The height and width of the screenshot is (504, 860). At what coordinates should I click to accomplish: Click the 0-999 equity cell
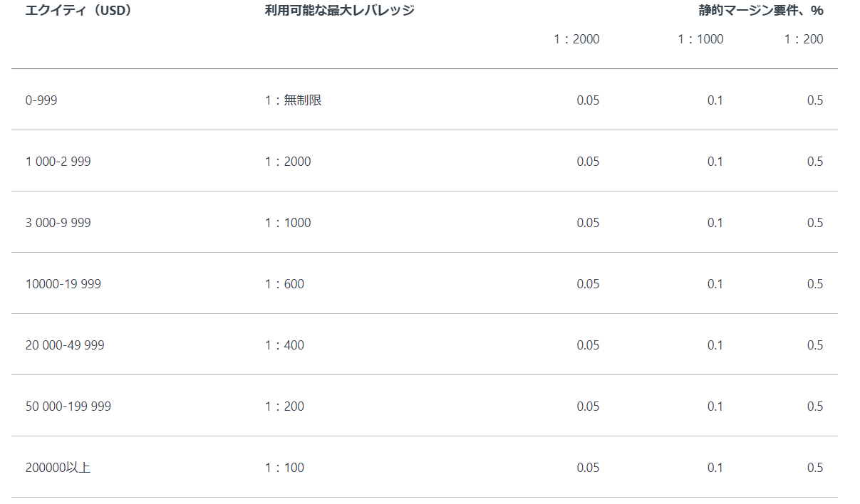pos(41,100)
